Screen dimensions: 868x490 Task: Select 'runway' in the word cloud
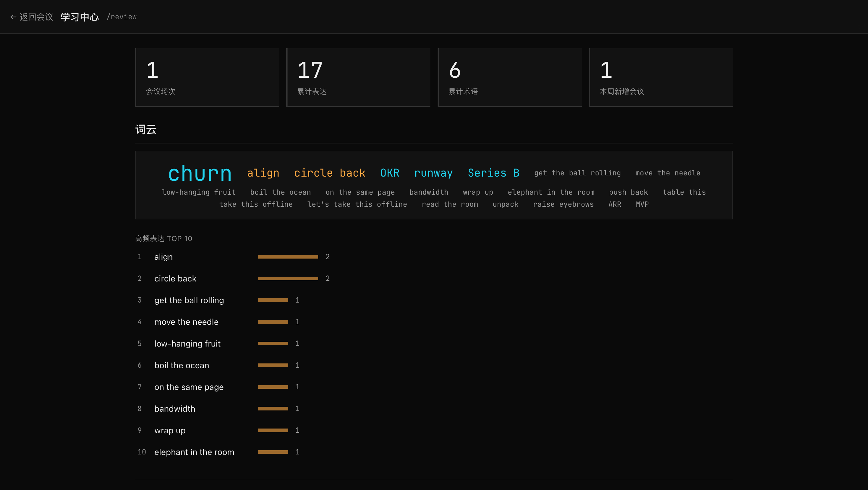pos(434,173)
